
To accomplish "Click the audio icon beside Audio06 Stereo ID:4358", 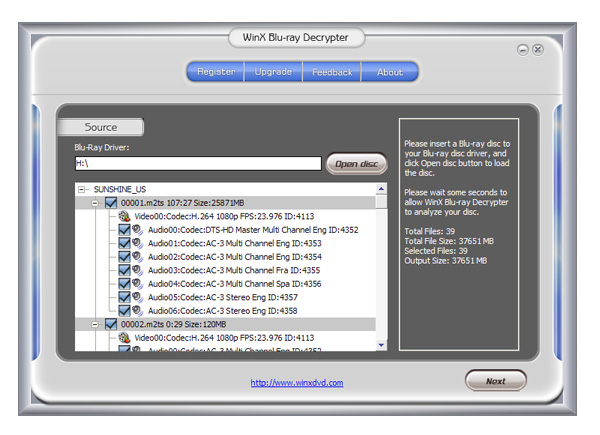I will coord(137,311).
